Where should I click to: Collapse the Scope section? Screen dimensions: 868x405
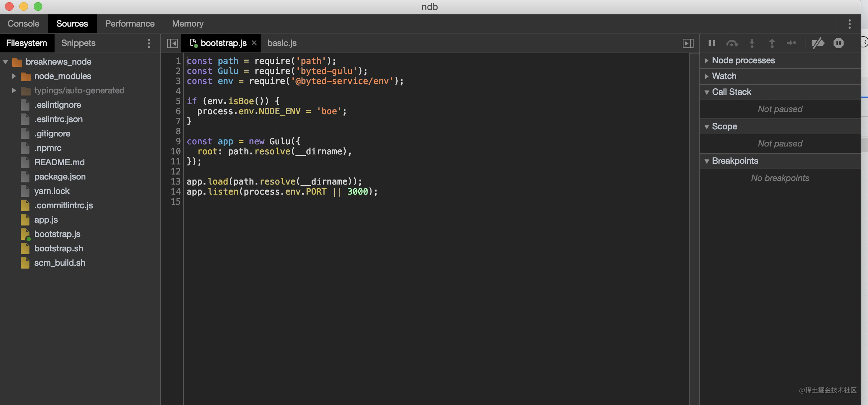(706, 126)
